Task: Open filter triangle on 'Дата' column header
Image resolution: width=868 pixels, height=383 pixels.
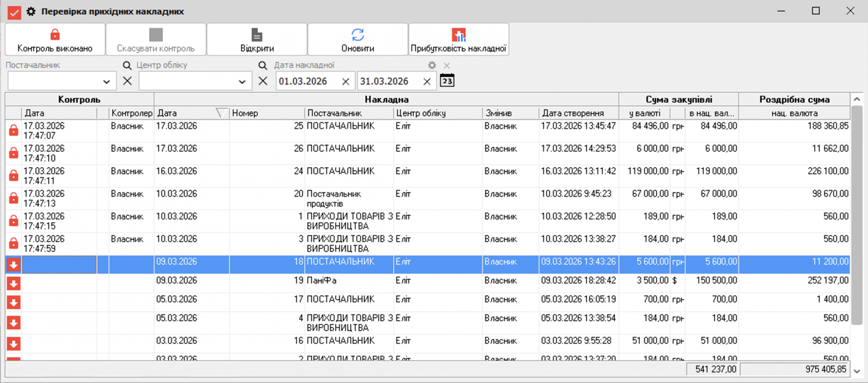Action: [x=221, y=113]
